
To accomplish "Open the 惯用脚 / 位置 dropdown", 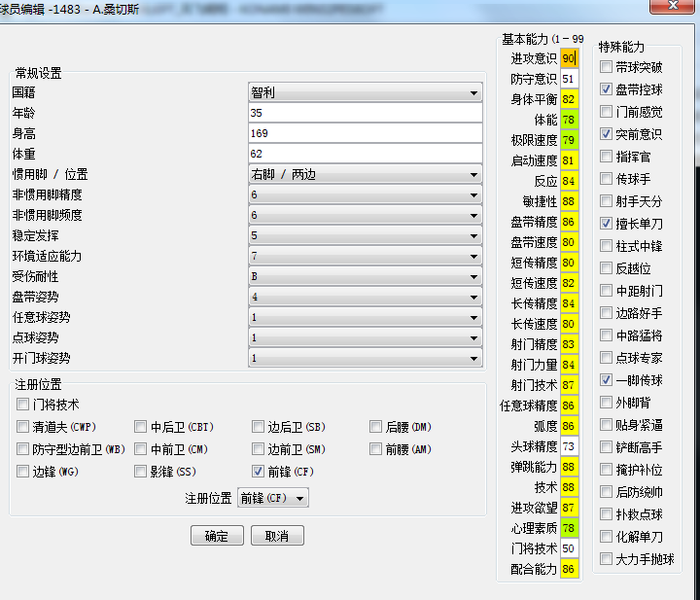I will point(366,174).
